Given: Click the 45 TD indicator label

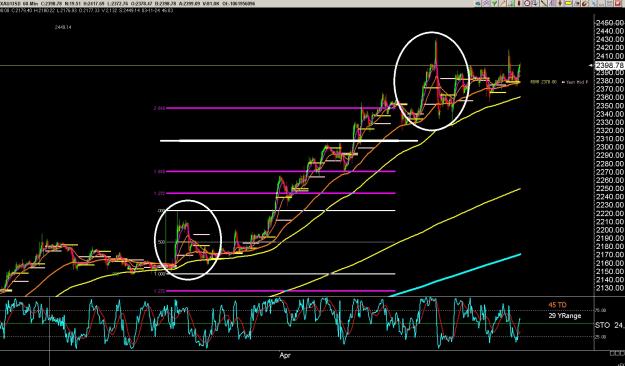Looking at the screenshot, I should (557, 305).
